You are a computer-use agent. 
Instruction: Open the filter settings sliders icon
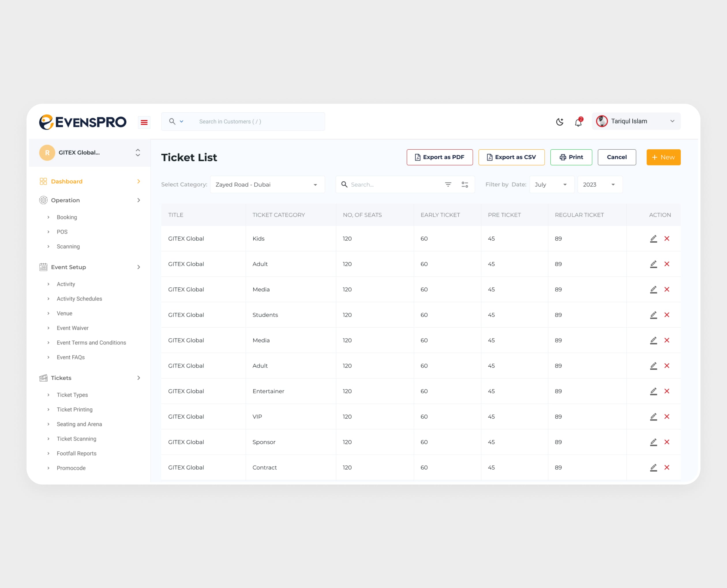(x=465, y=184)
